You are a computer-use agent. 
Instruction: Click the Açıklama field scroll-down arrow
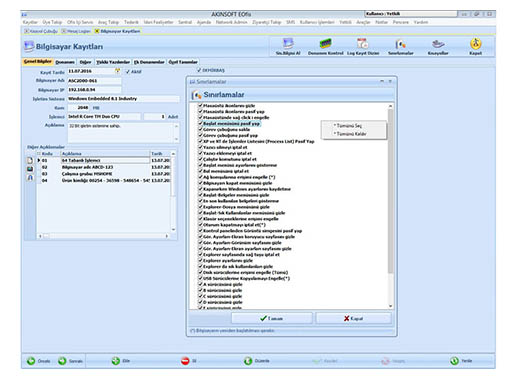coord(176,139)
